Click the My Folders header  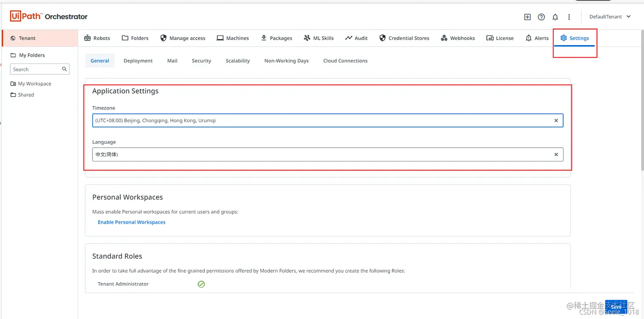(28, 55)
